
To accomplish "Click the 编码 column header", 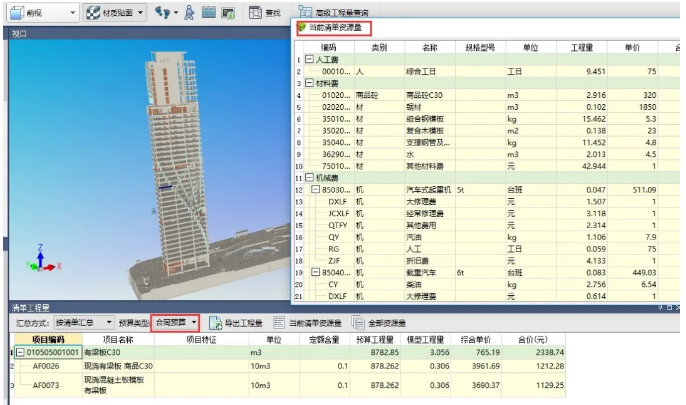I will [329, 47].
